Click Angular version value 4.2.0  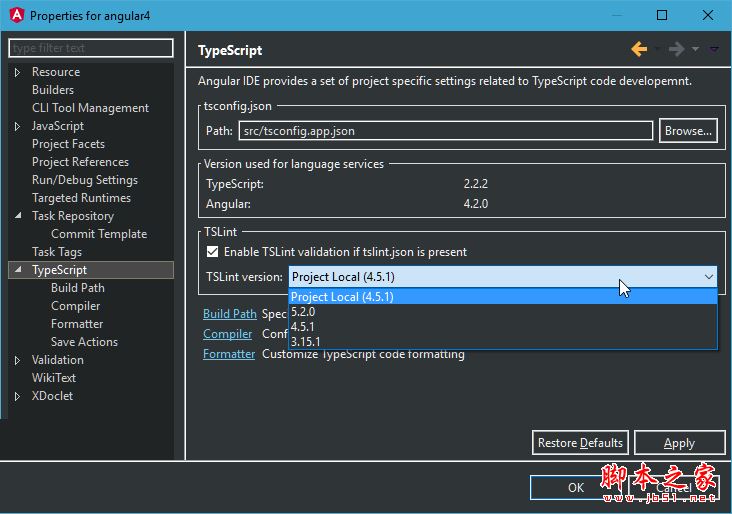click(x=475, y=204)
